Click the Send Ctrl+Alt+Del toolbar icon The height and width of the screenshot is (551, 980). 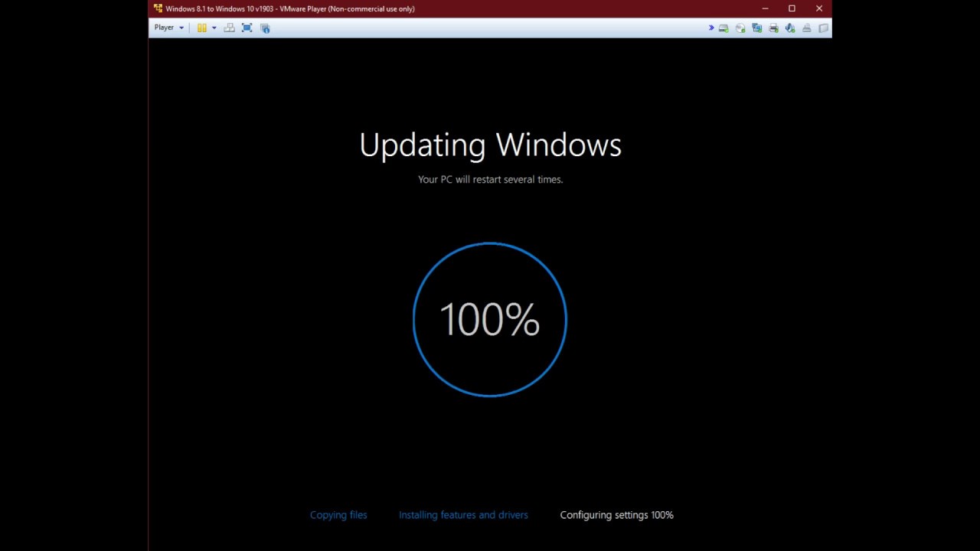pyautogui.click(x=229, y=28)
